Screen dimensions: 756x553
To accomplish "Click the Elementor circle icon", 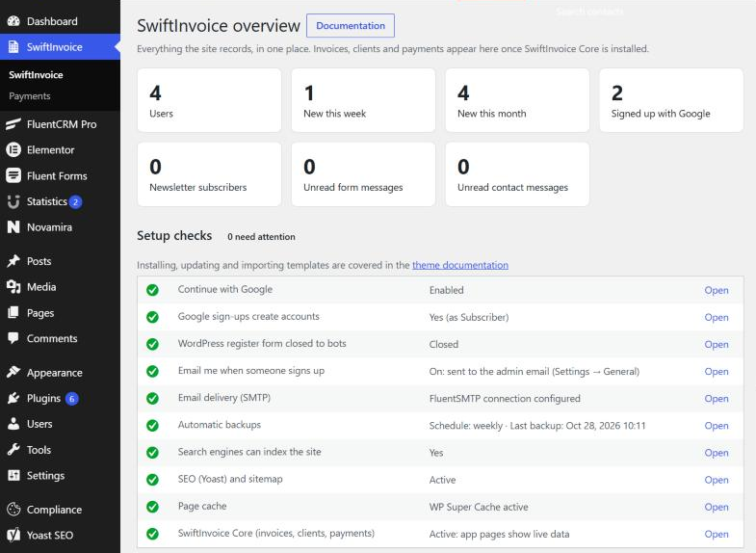I will click(13, 150).
